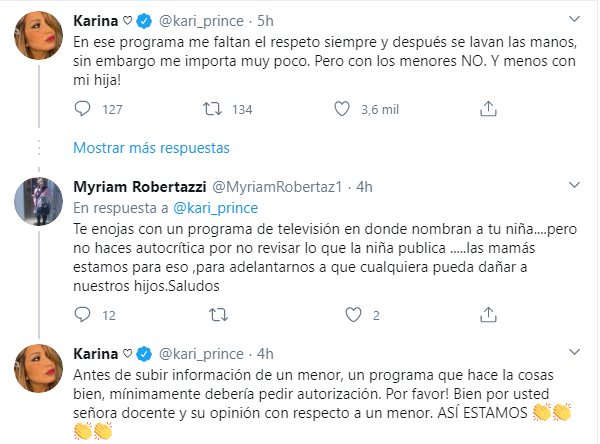Open @kari_prince mention in Myriam's reply
Screen dimensions: 600x444
217,207
